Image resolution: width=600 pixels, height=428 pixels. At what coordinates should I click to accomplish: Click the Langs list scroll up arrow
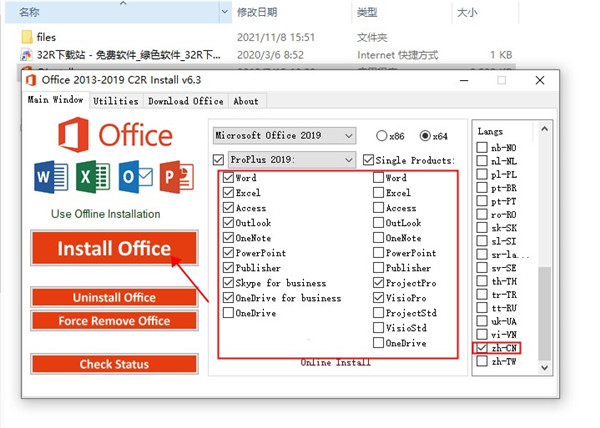point(545,129)
